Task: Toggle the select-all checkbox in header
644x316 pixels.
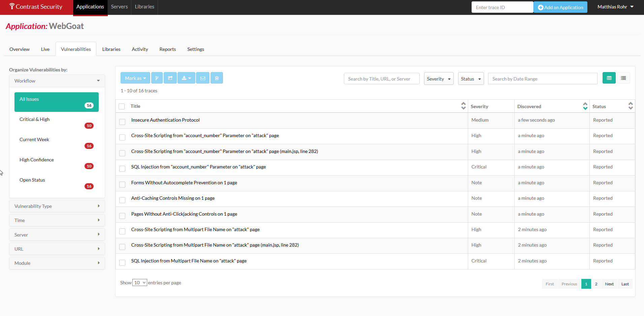Action: (122, 106)
